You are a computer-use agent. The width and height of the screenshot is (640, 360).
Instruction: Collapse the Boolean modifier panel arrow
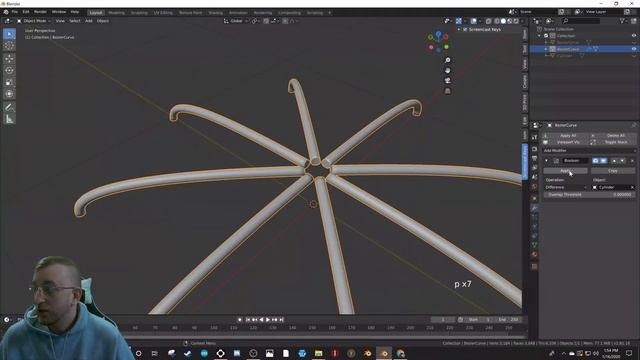547,161
